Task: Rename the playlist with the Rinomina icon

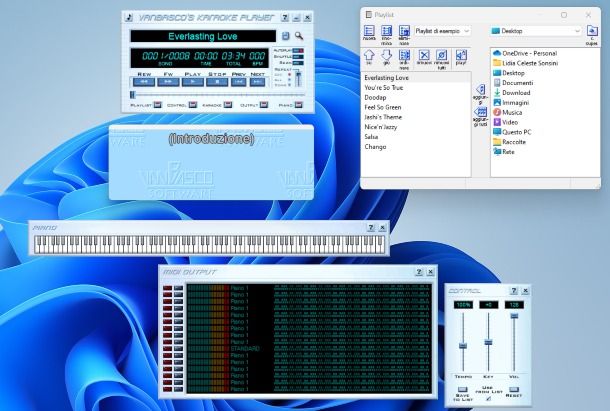Action: pyautogui.click(x=386, y=34)
